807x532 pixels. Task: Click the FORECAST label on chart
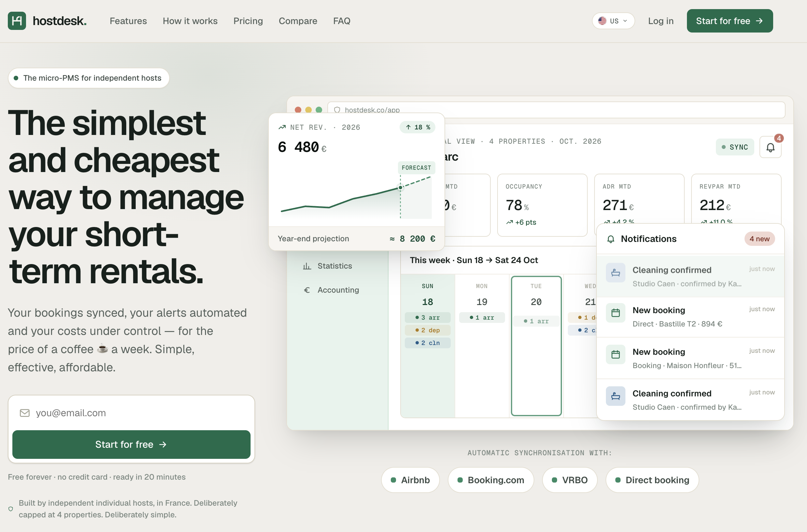tap(417, 168)
